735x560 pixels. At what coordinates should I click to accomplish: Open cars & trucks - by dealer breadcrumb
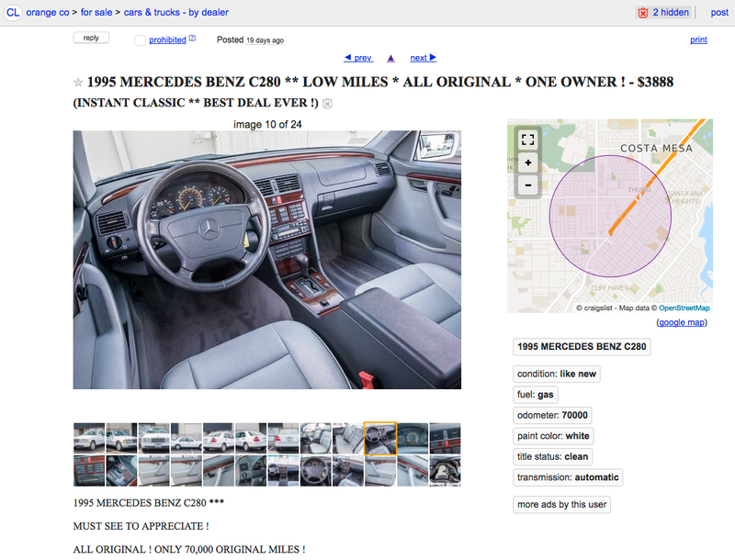click(175, 12)
